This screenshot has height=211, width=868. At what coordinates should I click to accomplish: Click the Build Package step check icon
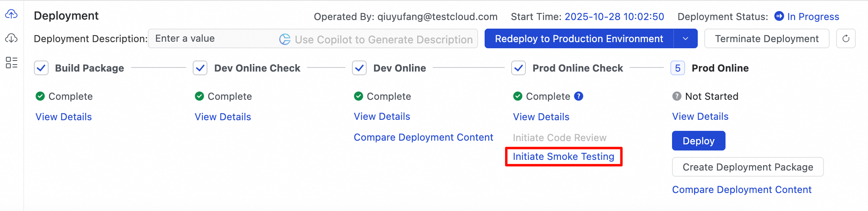(x=41, y=68)
